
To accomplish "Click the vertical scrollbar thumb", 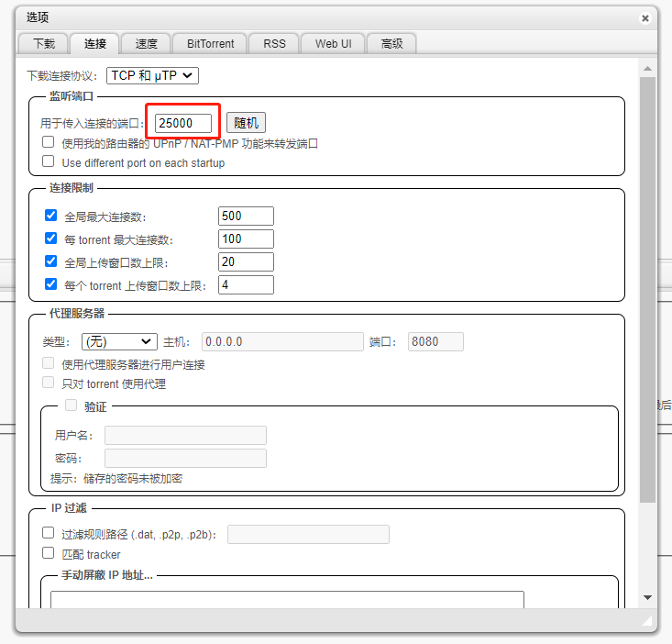I will point(647,289).
